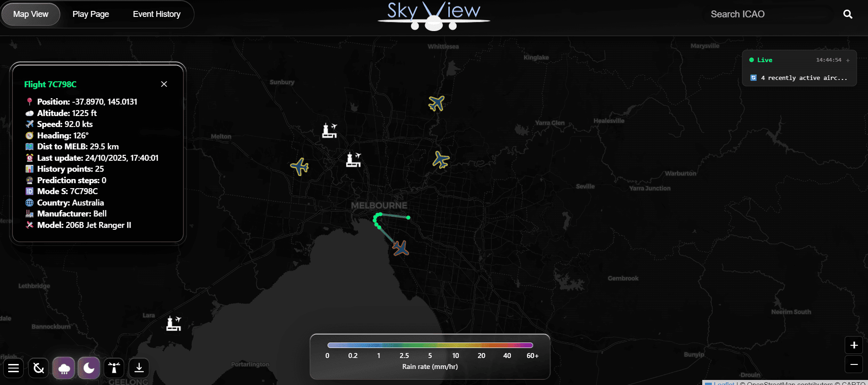
Task: Click the rain rate color scale bar
Action: click(430, 345)
